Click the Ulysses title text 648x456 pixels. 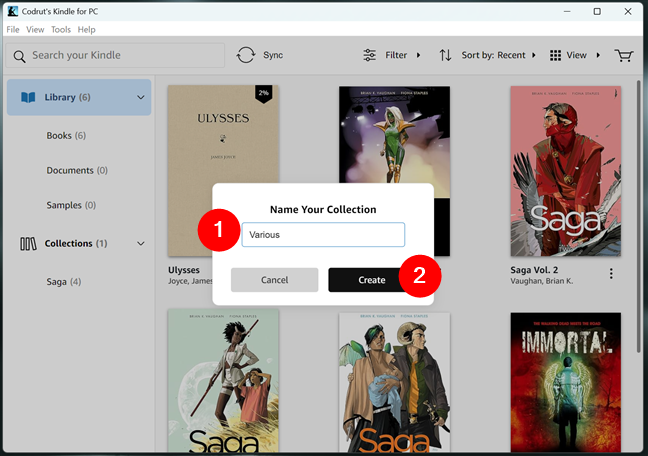(183, 270)
